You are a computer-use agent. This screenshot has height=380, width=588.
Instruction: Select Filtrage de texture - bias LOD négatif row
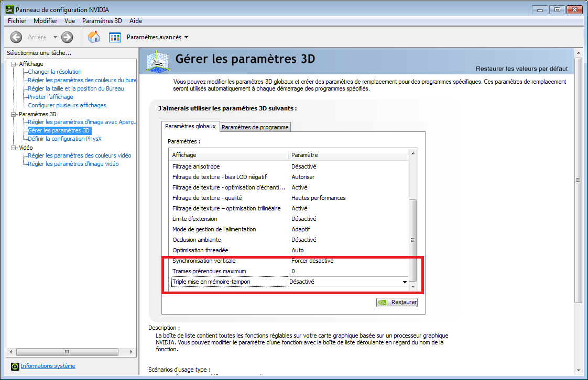click(x=289, y=177)
